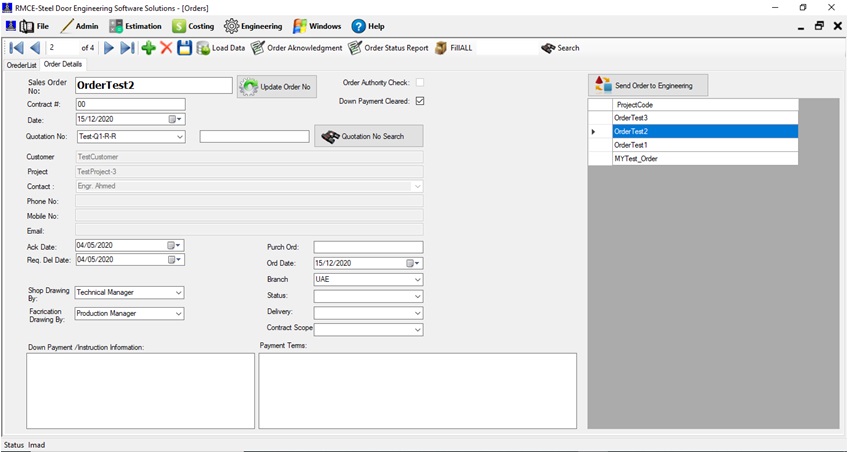Image resolution: width=848 pixels, height=452 pixels.
Task: Minimize the inner Orders child window
Action: (x=801, y=26)
